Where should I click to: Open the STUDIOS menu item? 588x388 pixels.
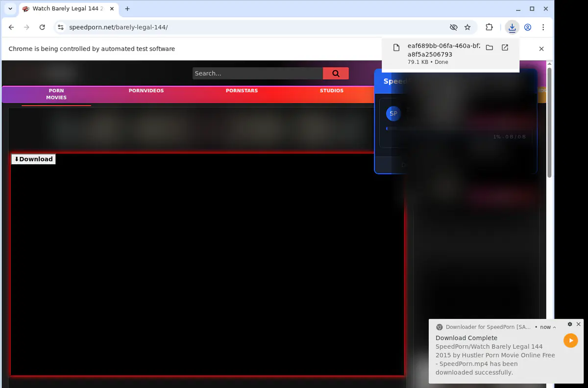tap(332, 91)
